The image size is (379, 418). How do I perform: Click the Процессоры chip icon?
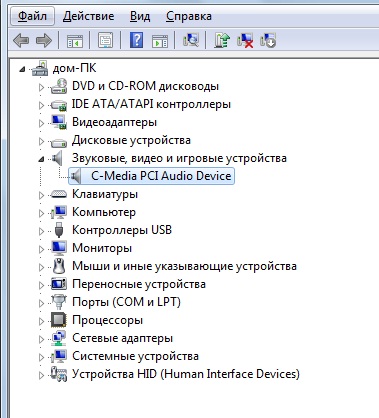(59, 320)
